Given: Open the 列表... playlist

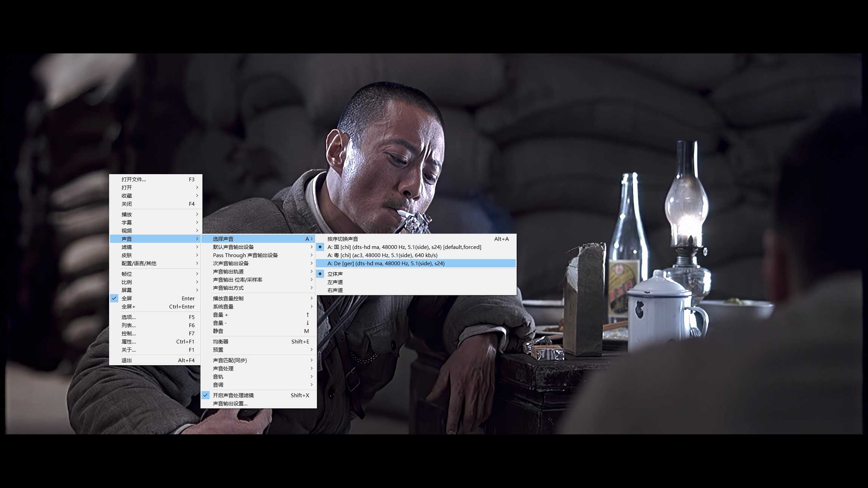Looking at the screenshot, I should click(x=155, y=325).
